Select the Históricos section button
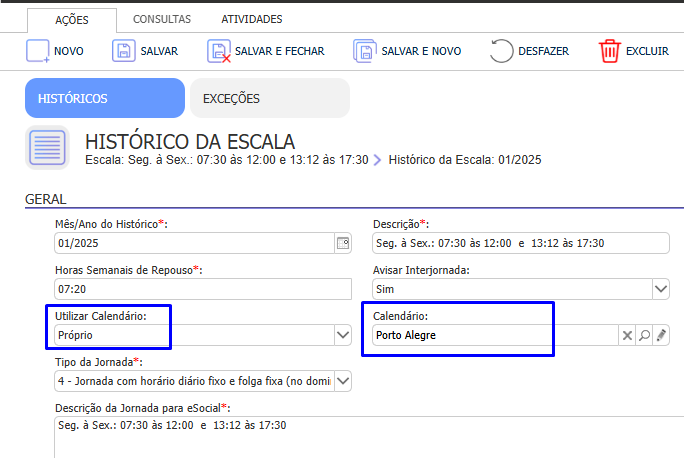 [x=104, y=99]
